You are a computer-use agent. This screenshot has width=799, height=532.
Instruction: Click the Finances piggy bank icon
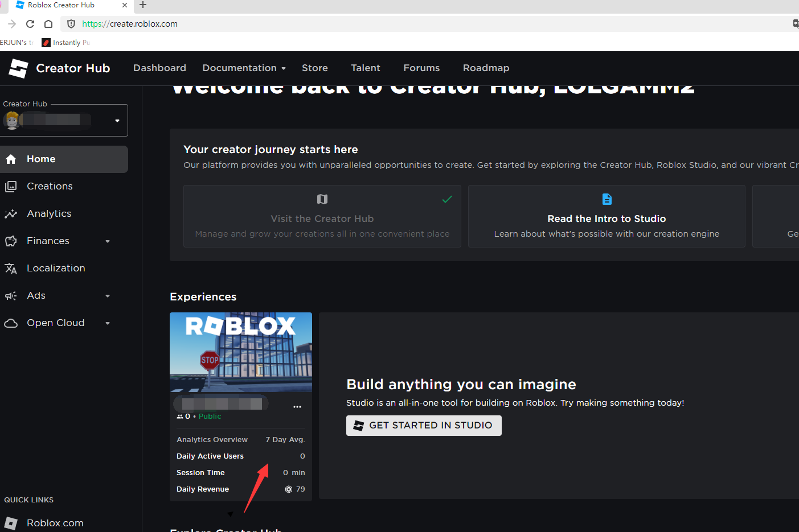tap(11, 241)
